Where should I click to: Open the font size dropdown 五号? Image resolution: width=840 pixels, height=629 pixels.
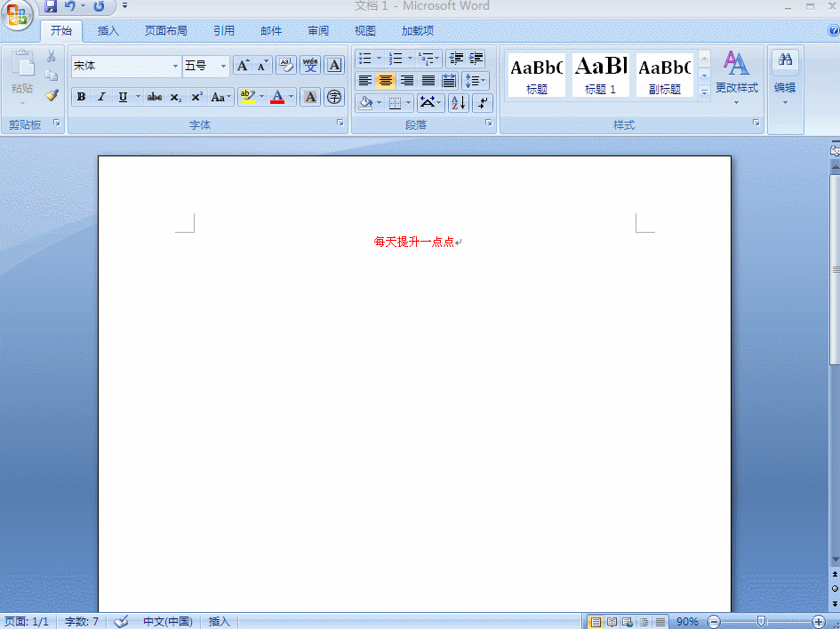pos(223,66)
